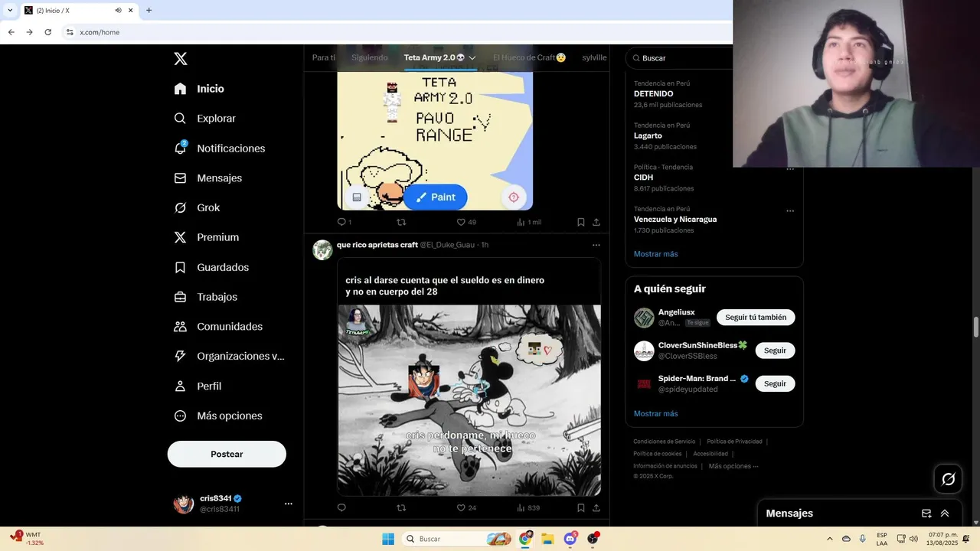This screenshot has width=980, height=551.
Task: Switch to El Hueco de Craft tab
Action: [530, 58]
